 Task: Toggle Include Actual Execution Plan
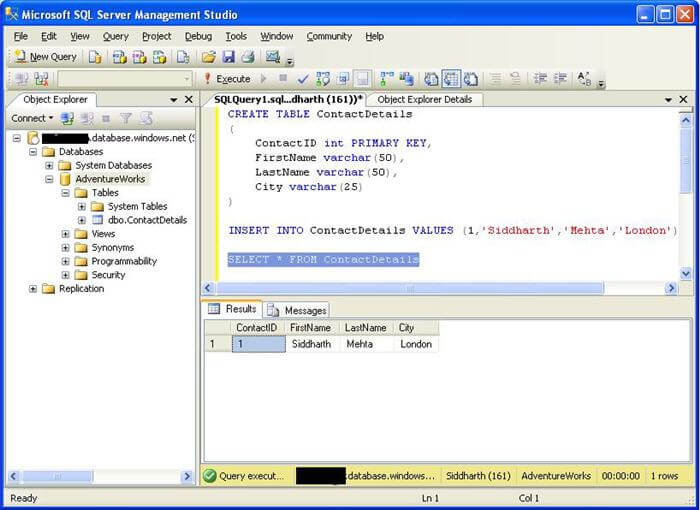click(386, 79)
